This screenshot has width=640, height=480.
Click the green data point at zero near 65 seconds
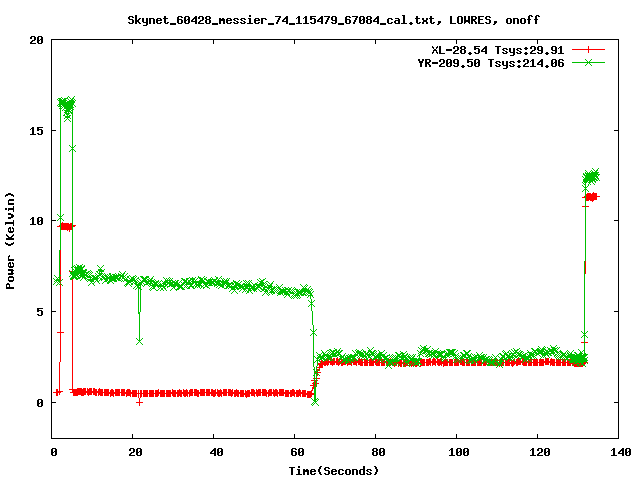point(315,402)
